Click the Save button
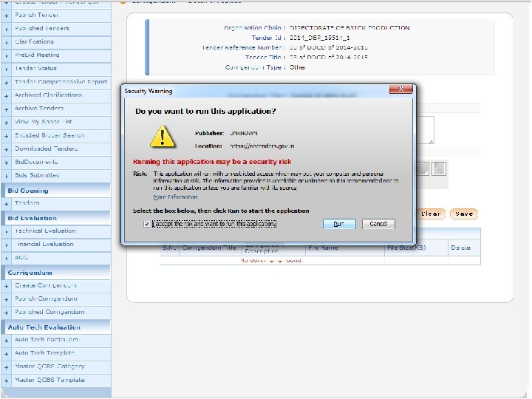The image size is (532, 399). pos(464,214)
